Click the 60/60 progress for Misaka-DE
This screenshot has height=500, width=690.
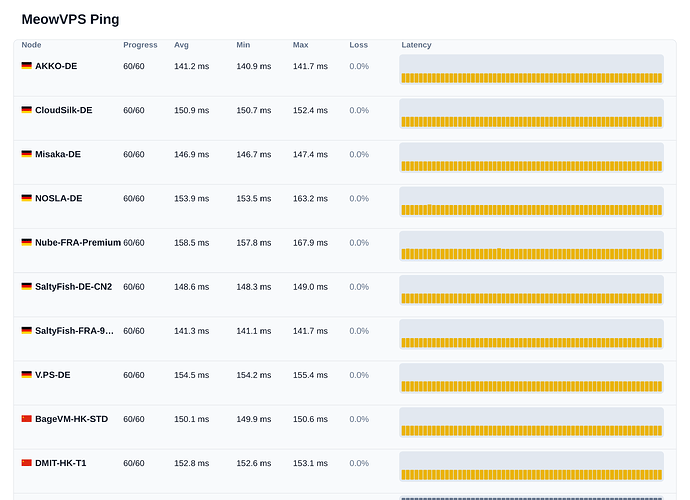tap(134, 154)
